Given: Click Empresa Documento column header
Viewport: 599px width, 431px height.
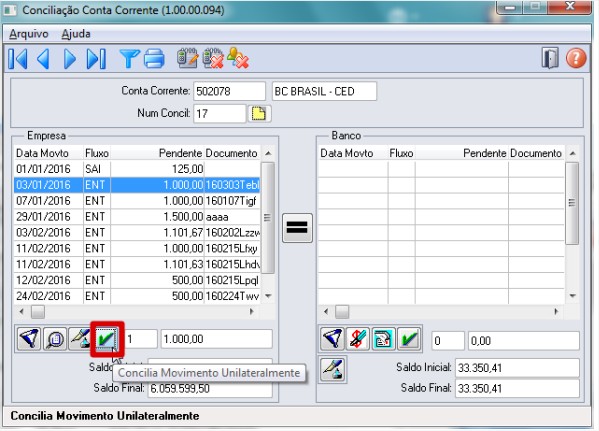Looking at the screenshot, I should point(232,153).
